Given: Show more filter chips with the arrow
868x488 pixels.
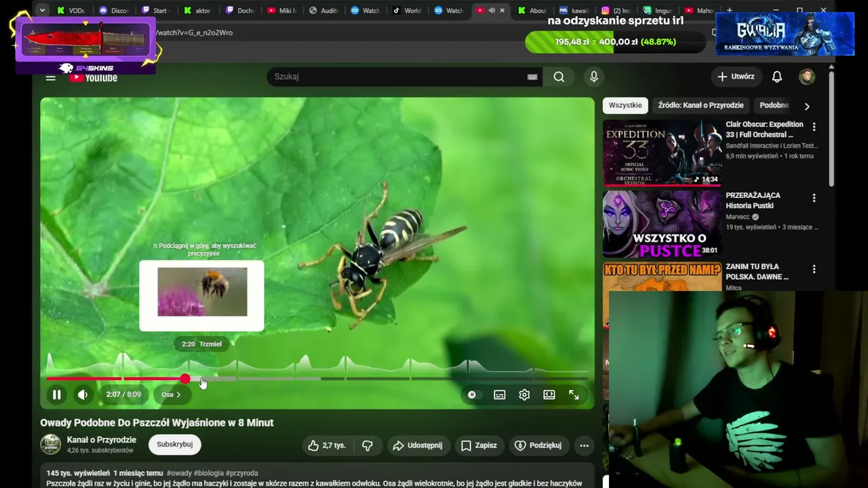Looking at the screenshot, I should click(807, 106).
